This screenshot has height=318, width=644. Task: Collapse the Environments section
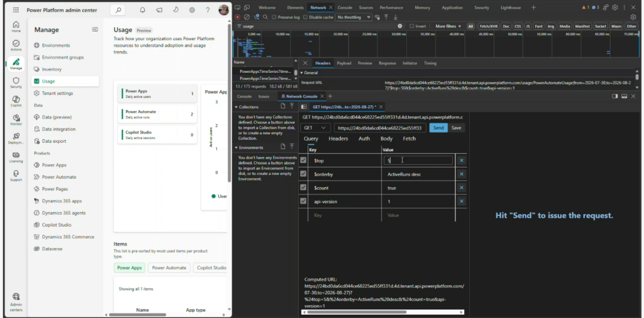pos(236,147)
